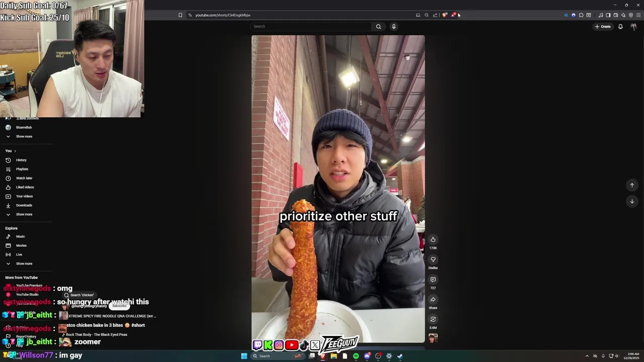Open the browser hamburger menu

pos(638,15)
